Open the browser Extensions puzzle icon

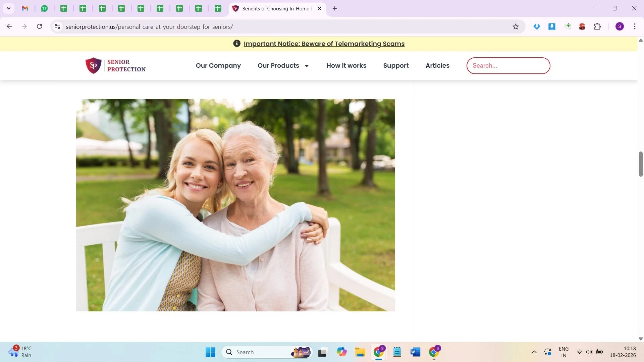[x=597, y=26]
